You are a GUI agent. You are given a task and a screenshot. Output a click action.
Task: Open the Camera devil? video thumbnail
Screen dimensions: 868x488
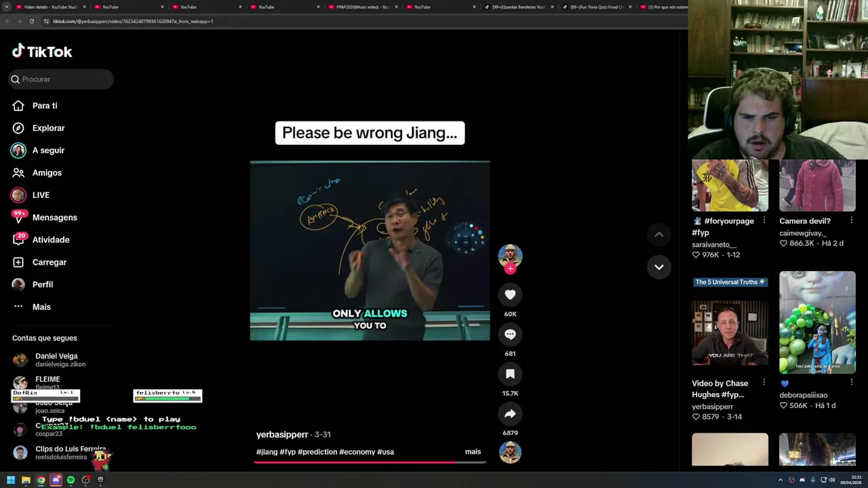[817, 185]
